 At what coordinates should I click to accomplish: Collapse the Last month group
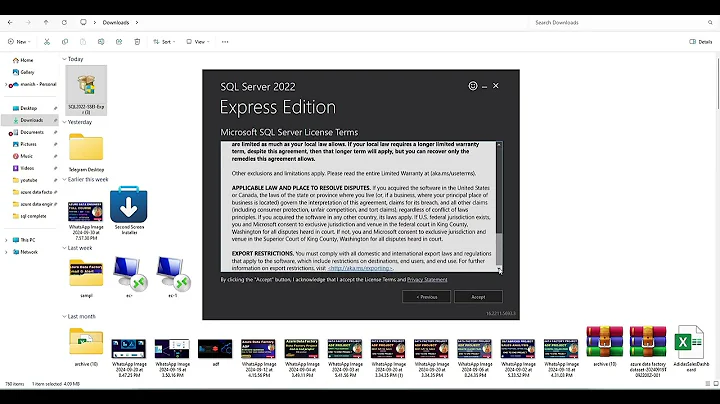(x=64, y=316)
